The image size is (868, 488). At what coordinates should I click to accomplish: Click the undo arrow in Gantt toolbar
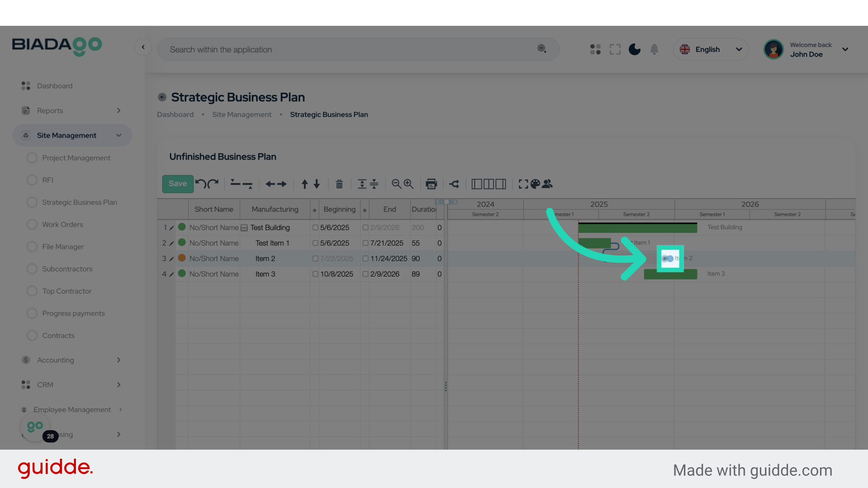coord(200,183)
